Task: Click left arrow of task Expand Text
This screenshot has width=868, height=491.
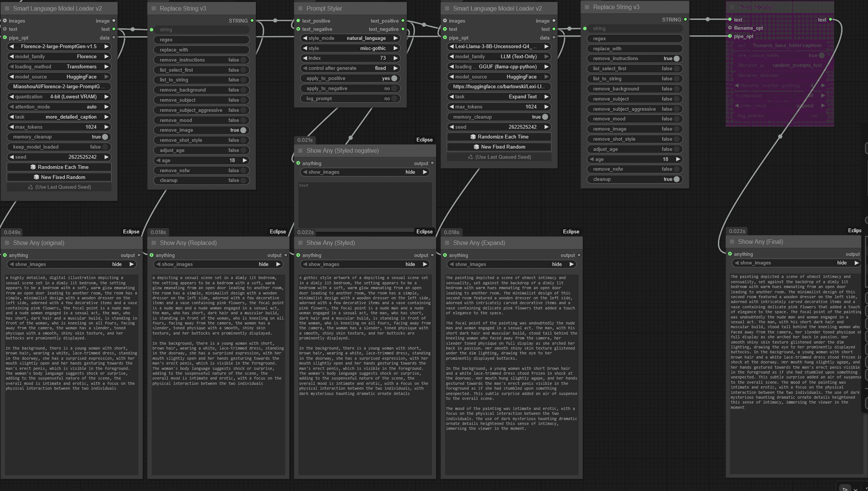Action: (452, 97)
